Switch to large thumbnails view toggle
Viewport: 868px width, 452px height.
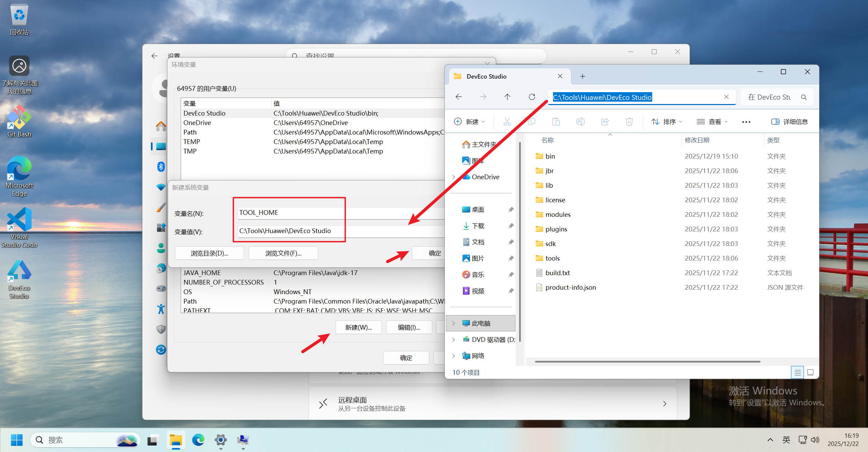point(810,372)
